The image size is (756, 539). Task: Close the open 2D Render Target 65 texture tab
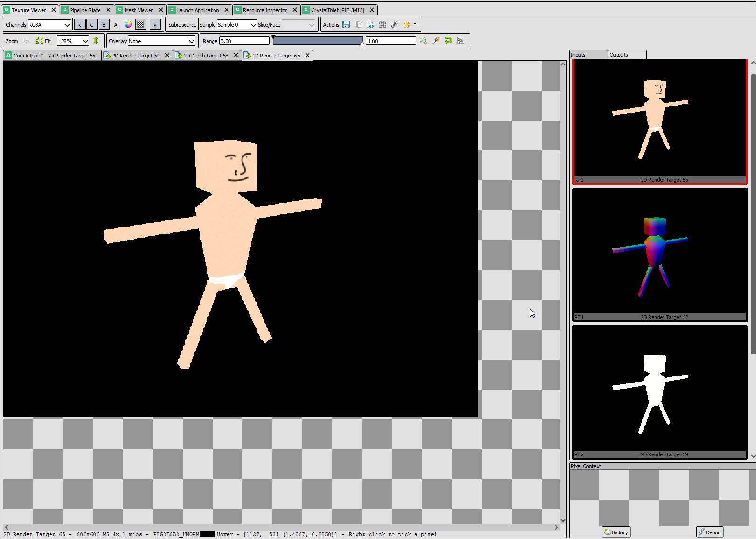[307, 55]
